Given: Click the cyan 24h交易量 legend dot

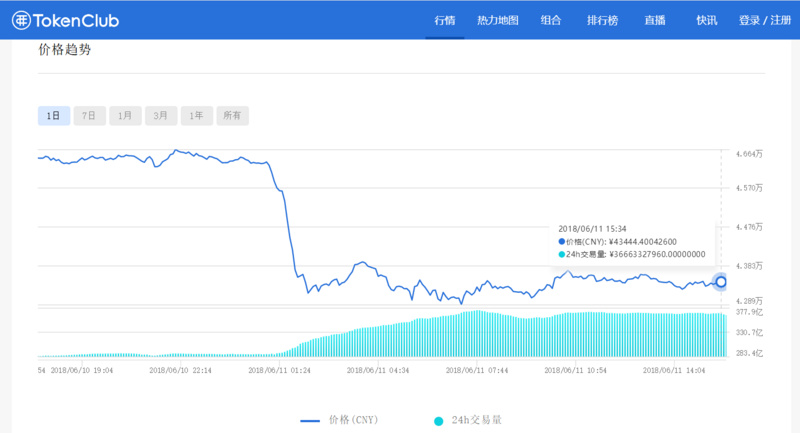Looking at the screenshot, I should click(x=437, y=421).
